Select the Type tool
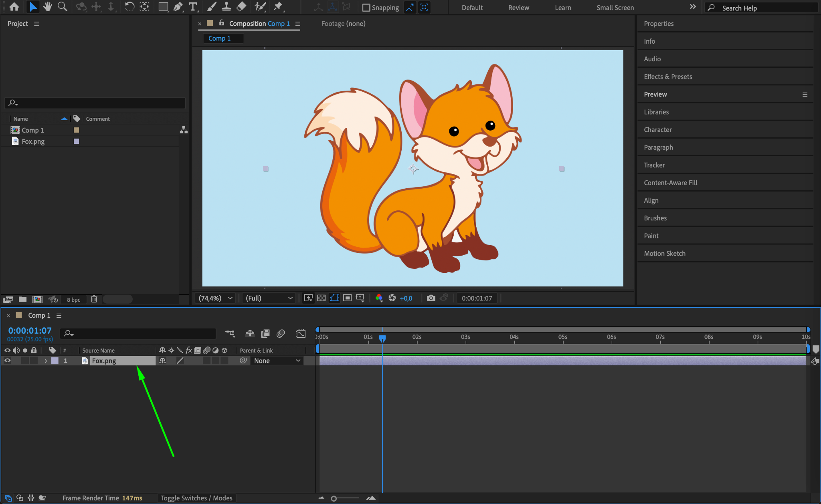The image size is (821, 504). 193,7
